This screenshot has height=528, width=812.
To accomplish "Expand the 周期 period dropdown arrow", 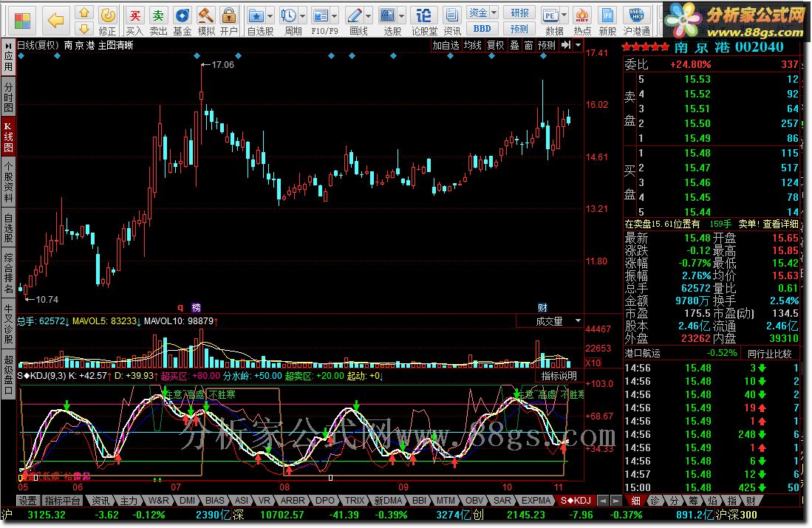I will (303, 16).
